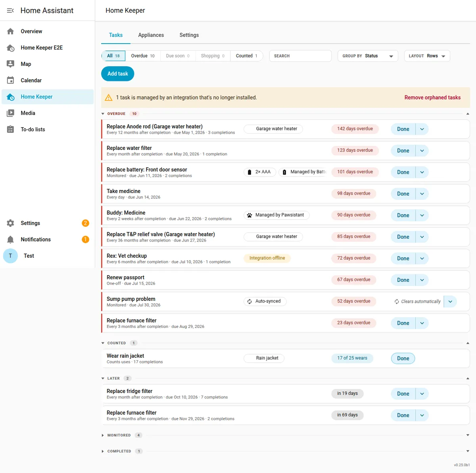Filter tasks by All 18
The height and width of the screenshot is (473, 476).
[113, 56]
